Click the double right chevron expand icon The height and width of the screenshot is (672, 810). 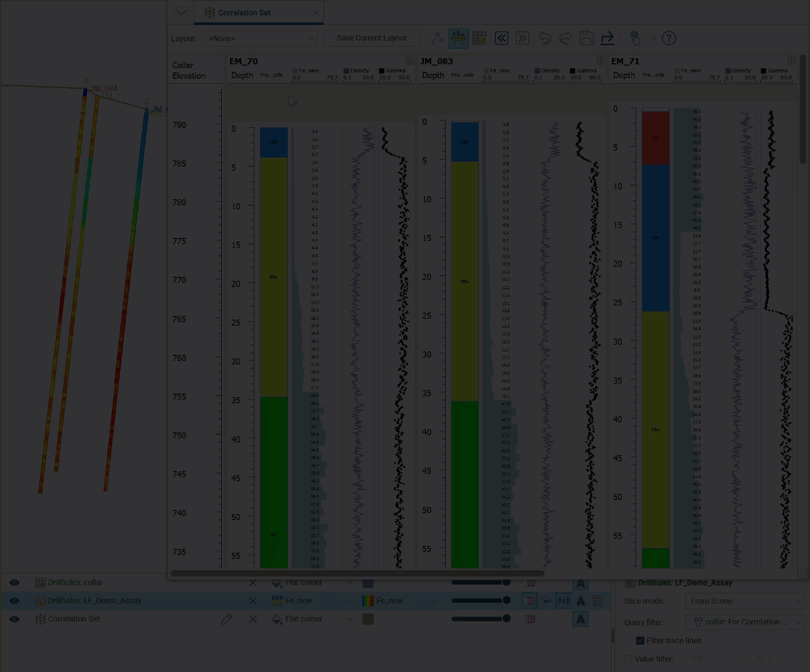tap(522, 39)
